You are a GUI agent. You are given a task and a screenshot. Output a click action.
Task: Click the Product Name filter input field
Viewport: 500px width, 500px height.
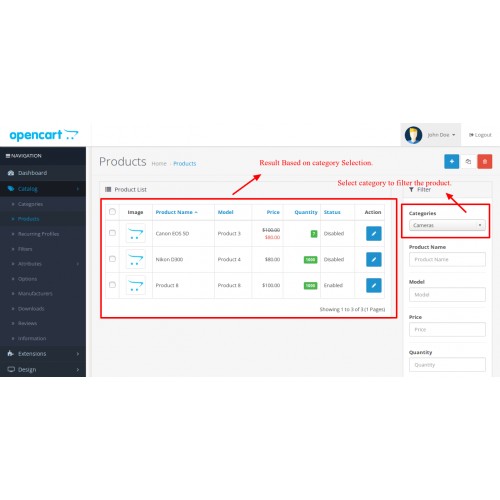pyautogui.click(x=447, y=259)
